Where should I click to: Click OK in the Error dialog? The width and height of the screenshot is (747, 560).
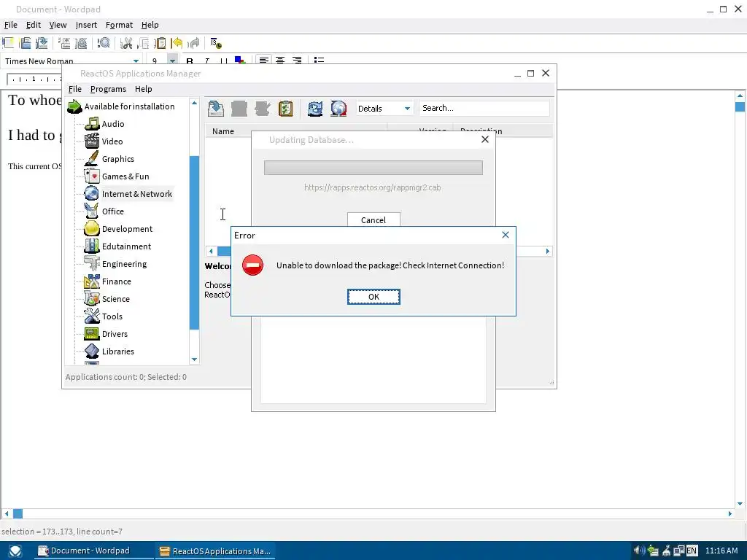tap(373, 297)
